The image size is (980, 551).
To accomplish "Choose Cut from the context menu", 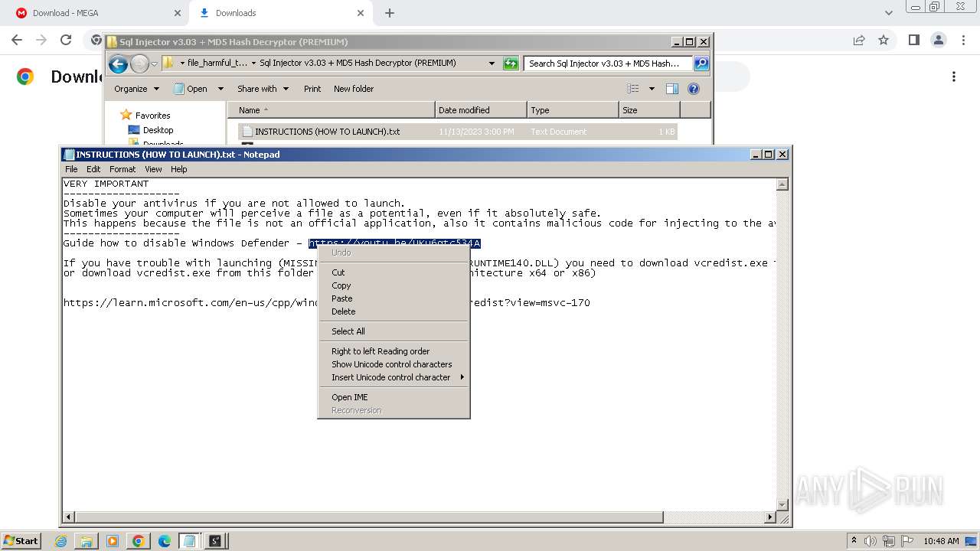I will [394, 272].
